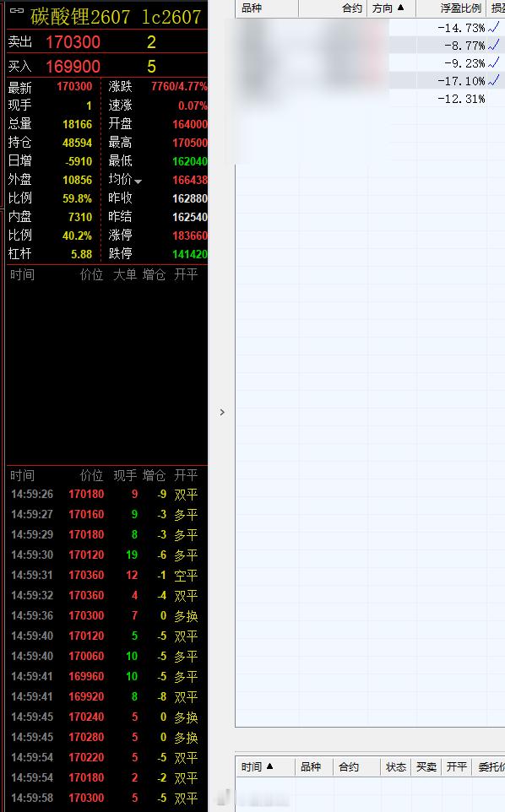Viewport: 505px width, 812px height.
Task: Select the 碳酸锂2607 lc2607 contract title
Action: [116, 17]
